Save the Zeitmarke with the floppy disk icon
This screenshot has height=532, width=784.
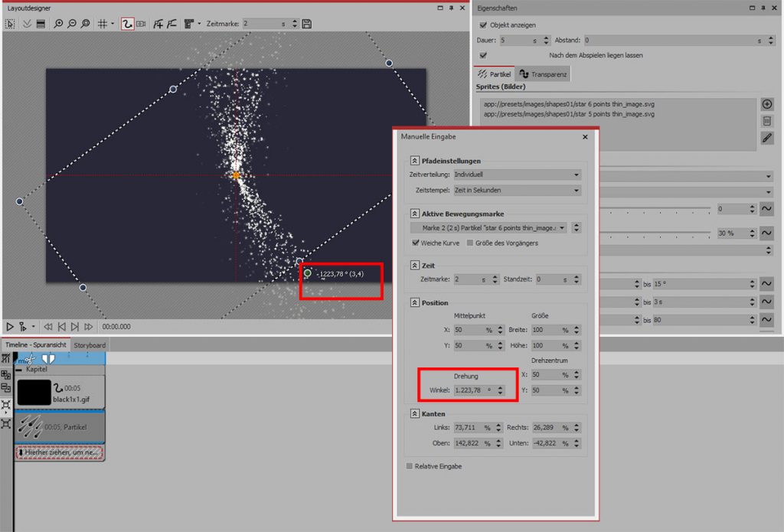point(307,24)
